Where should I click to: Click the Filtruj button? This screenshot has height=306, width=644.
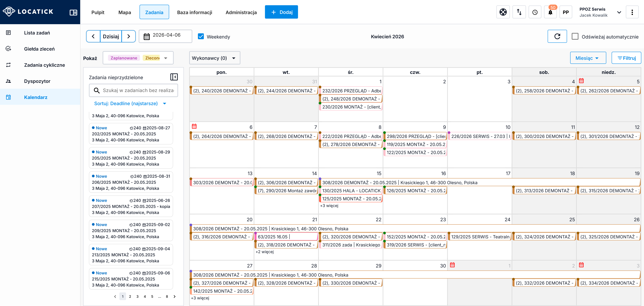pos(626,58)
